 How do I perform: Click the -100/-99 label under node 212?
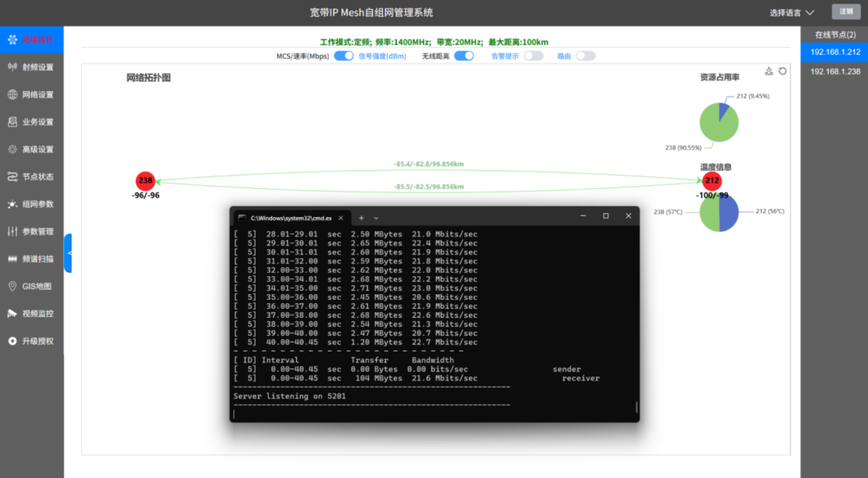tap(712, 195)
